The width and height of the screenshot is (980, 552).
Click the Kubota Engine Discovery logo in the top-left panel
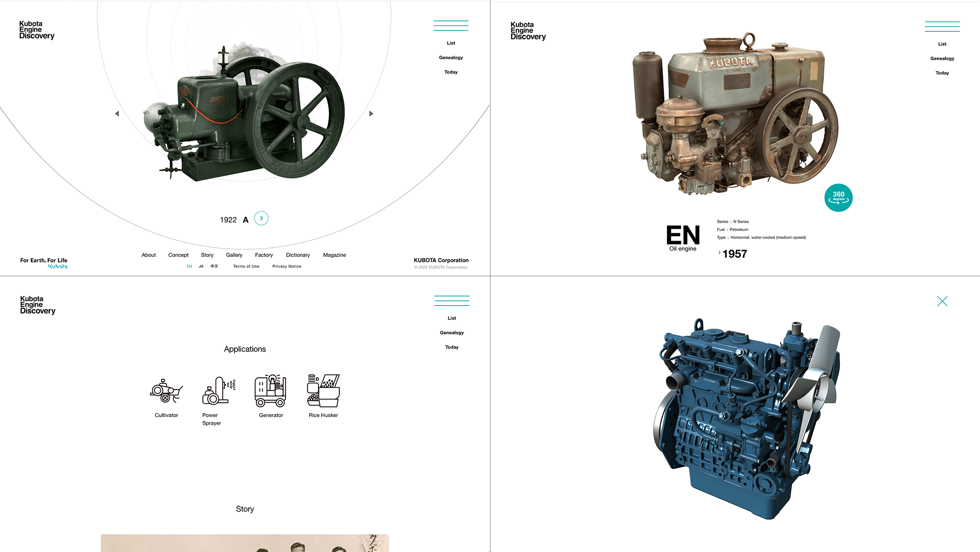point(37,30)
